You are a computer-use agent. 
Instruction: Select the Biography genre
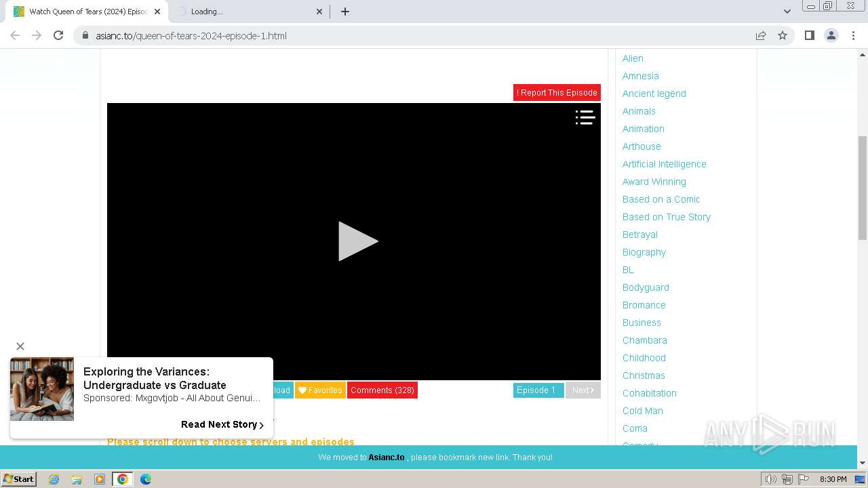point(644,252)
